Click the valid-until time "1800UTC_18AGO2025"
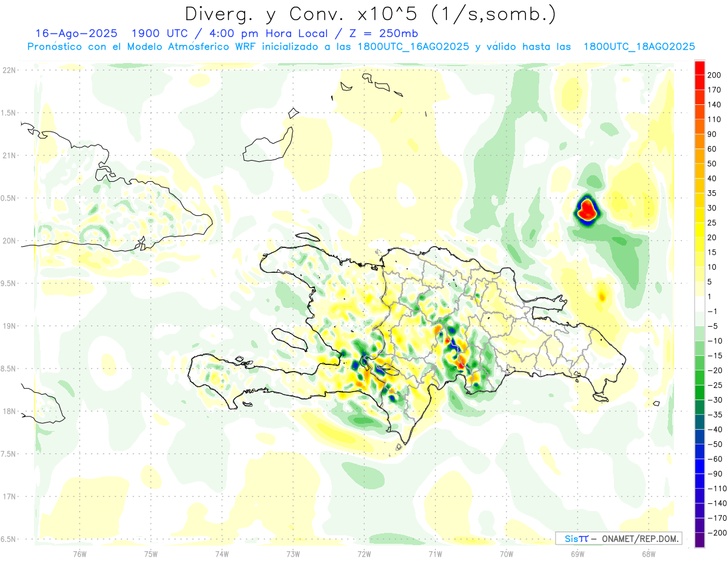This screenshot has height=562, width=728. (x=639, y=47)
